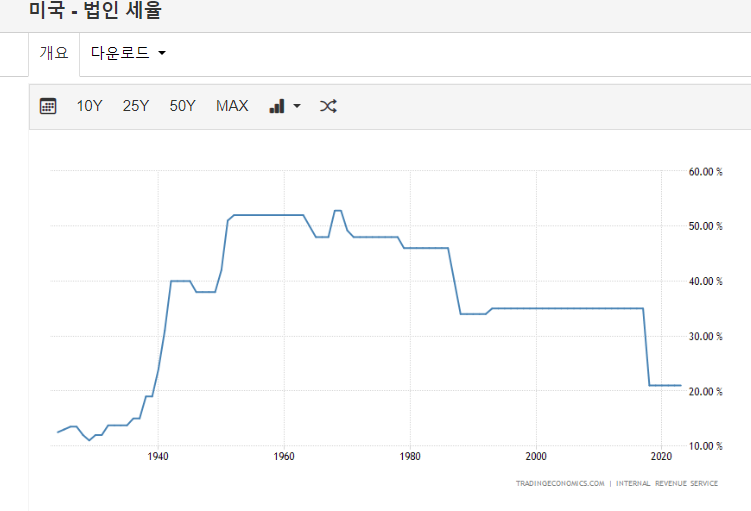Click the shuffle compare icon
Image resolution: width=751 pixels, height=511 pixels.
328,106
